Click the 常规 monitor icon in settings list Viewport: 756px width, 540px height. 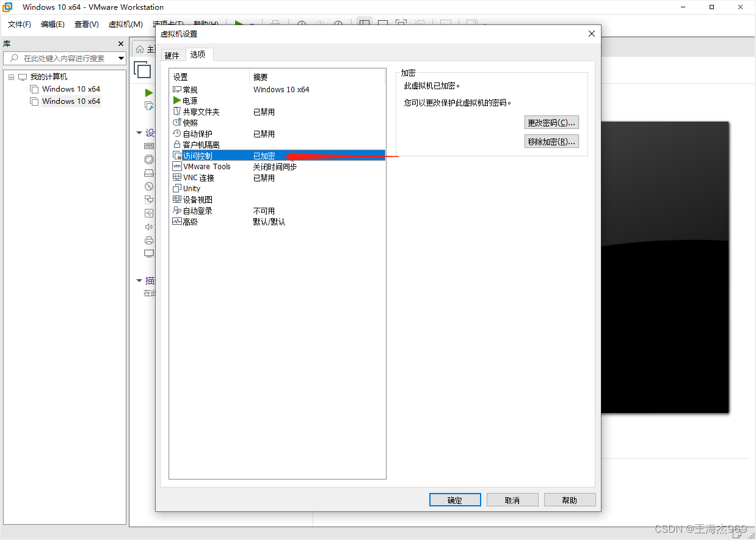point(177,89)
